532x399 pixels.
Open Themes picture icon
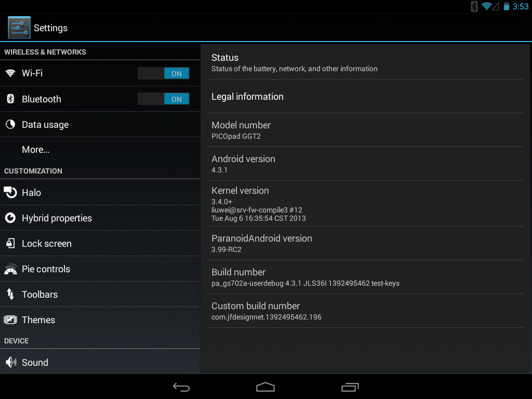tap(10, 320)
